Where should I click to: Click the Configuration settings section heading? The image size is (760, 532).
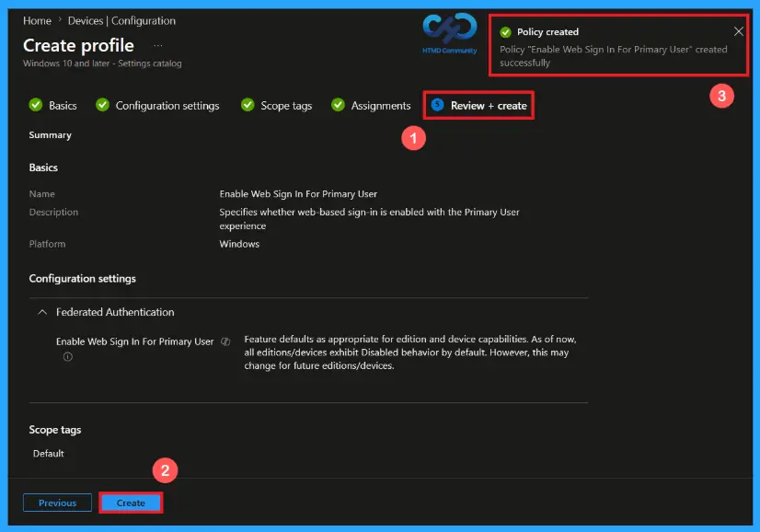[83, 279]
